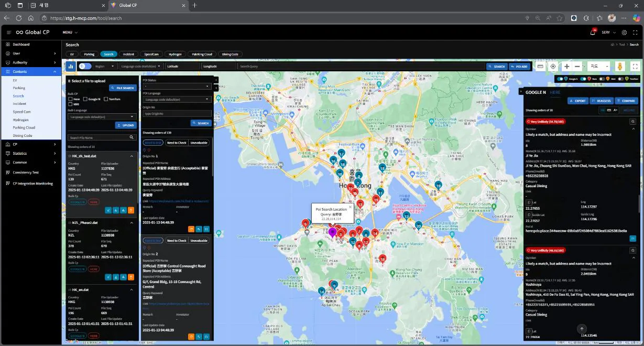Toggle TomTom map layer switch

pos(621,79)
